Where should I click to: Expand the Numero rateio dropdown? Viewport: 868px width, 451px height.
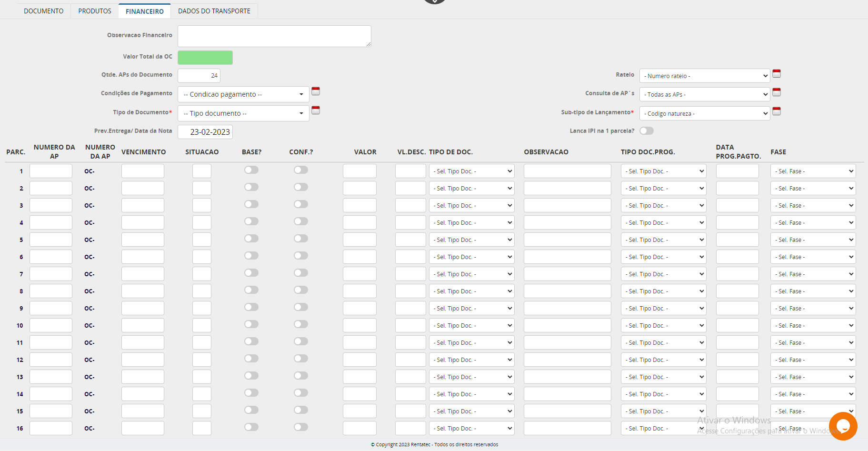point(704,76)
